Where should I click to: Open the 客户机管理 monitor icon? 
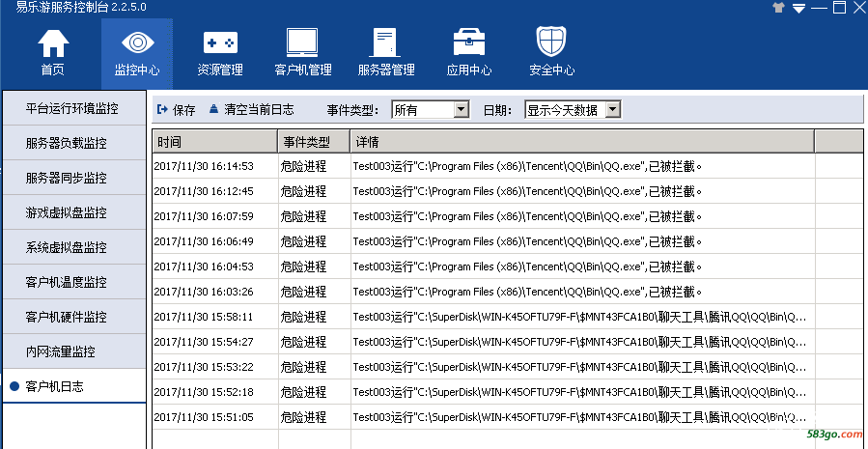[x=302, y=42]
